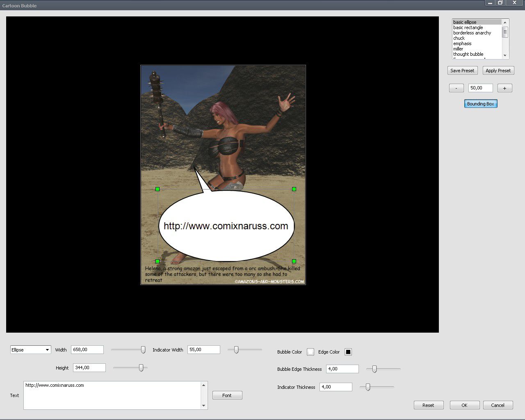Open the Font dialog button

point(227,395)
